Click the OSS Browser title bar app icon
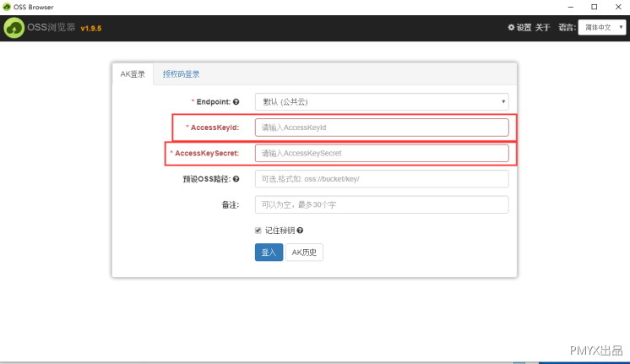Screen dimensions: 630x364 tap(7, 7)
